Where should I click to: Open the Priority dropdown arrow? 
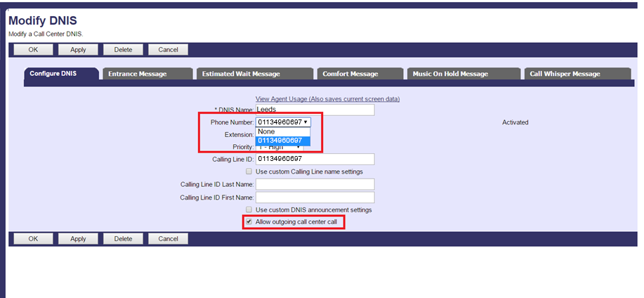(x=298, y=148)
